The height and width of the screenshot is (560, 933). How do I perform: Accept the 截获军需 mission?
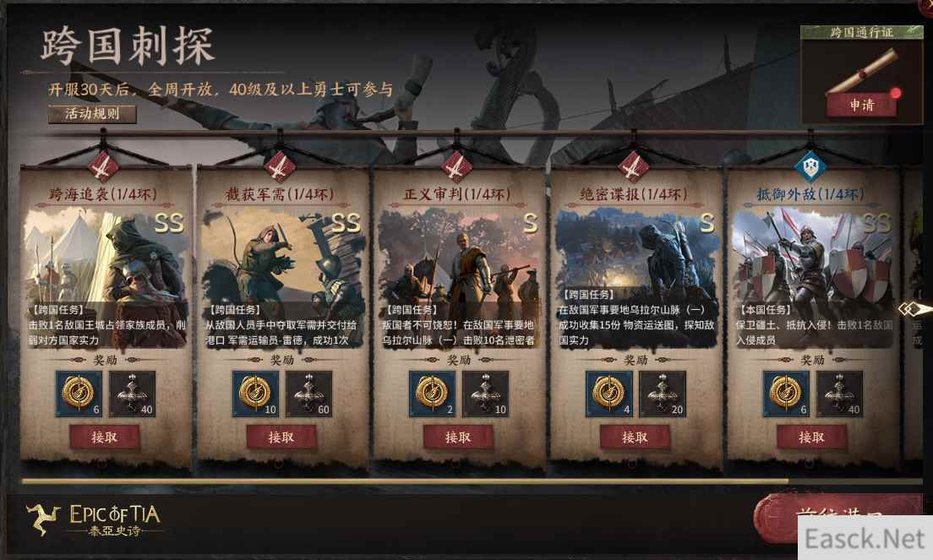[x=281, y=437]
